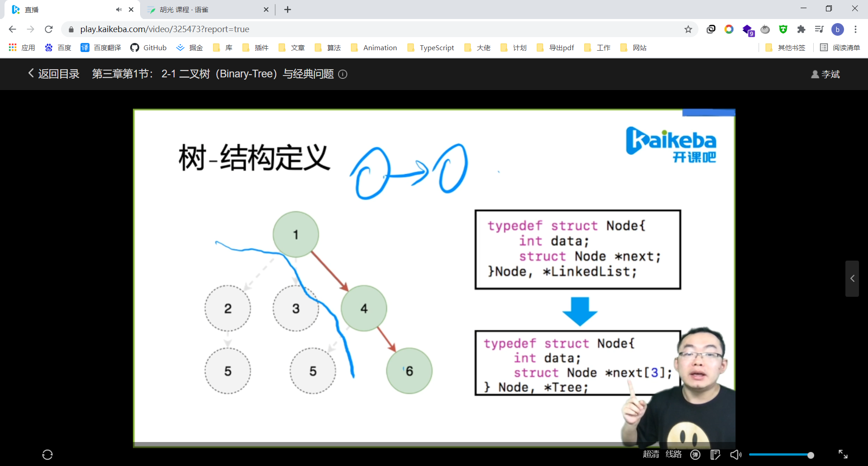This screenshot has width=868, height=466.
Task: View site security lock icon
Action: click(x=71, y=29)
